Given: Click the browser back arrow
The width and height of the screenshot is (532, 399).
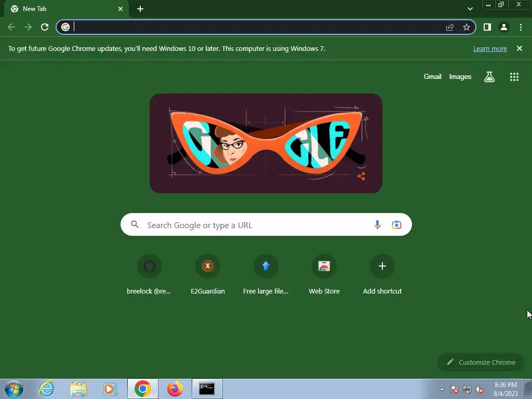Looking at the screenshot, I should pos(11,27).
